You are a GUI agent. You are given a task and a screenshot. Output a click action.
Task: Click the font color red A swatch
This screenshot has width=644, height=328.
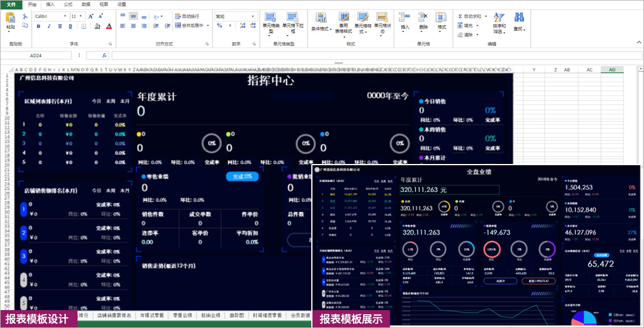109,26
